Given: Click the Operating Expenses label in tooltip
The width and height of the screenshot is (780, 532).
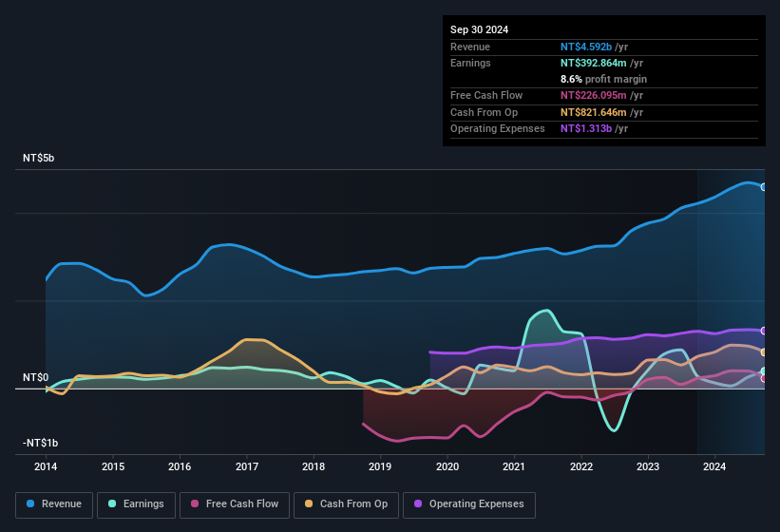Looking at the screenshot, I should (x=498, y=129).
